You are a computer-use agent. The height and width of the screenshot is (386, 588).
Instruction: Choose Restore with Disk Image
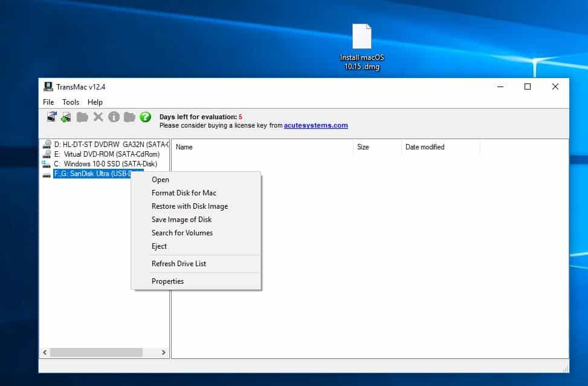(x=196, y=206)
